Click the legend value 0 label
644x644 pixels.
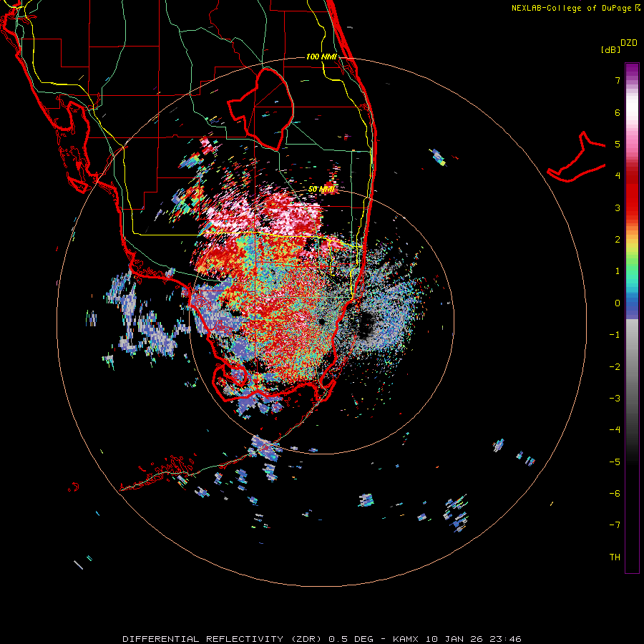coord(618,303)
